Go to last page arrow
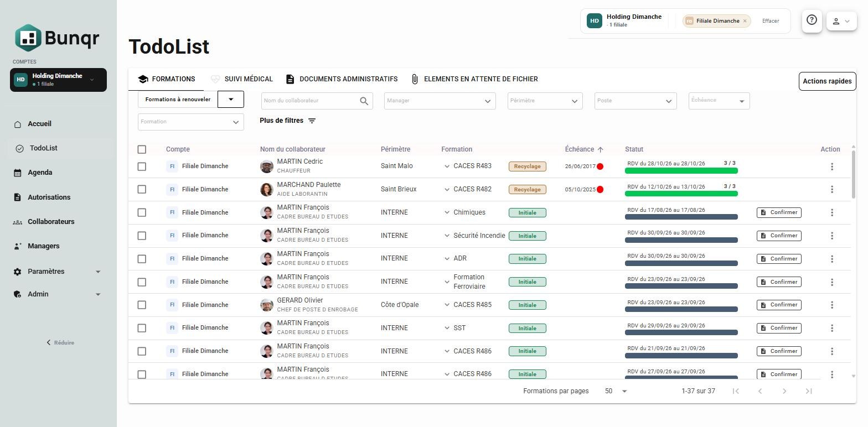868x427 pixels. pos(809,391)
